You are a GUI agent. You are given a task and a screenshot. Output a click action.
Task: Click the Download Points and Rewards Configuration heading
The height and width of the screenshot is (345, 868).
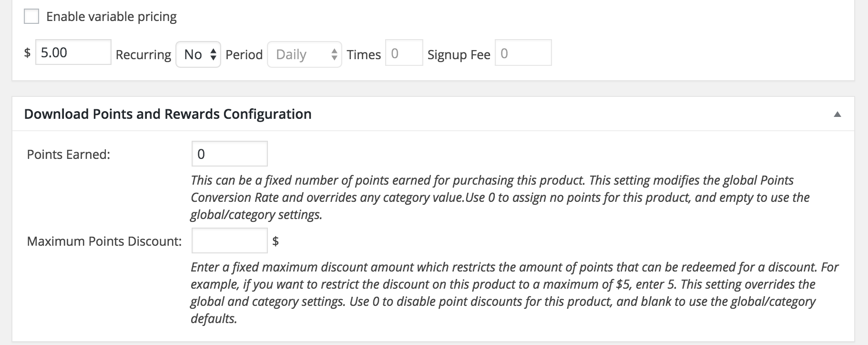pos(168,114)
